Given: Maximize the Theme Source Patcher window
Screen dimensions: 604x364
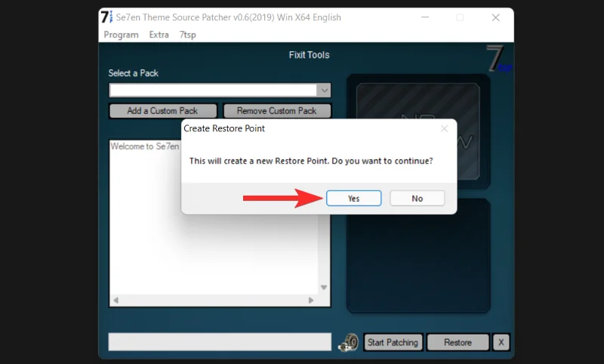Looking at the screenshot, I should [461, 17].
